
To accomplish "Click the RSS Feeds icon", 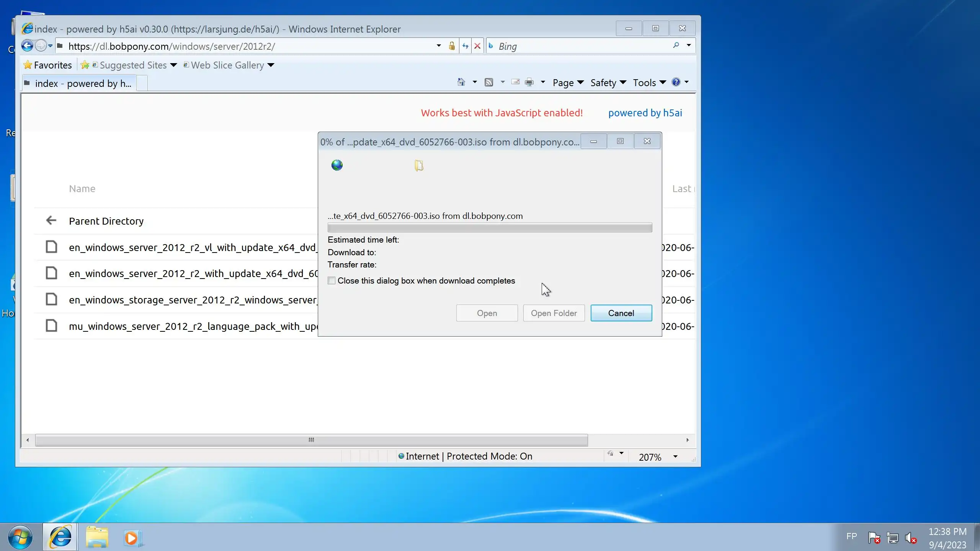I will (x=489, y=82).
